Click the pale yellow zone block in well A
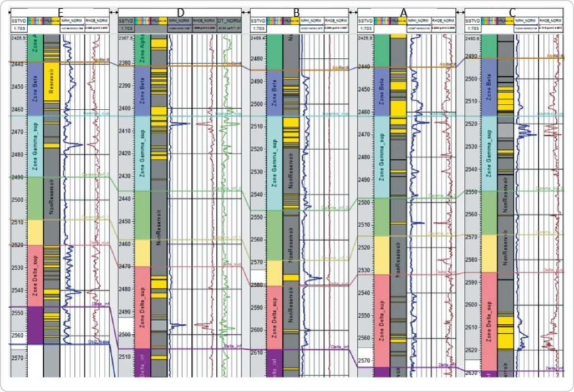 (x=382, y=255)
